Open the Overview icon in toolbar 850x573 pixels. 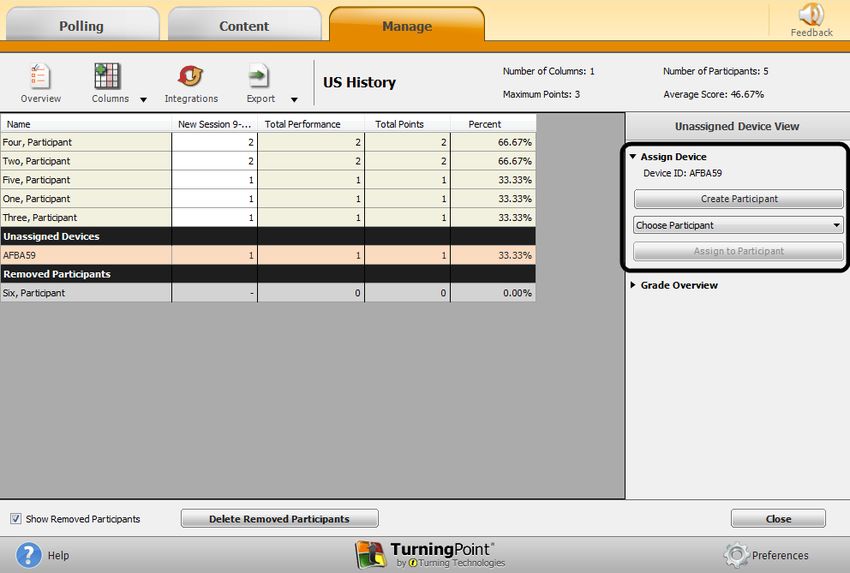40,76
